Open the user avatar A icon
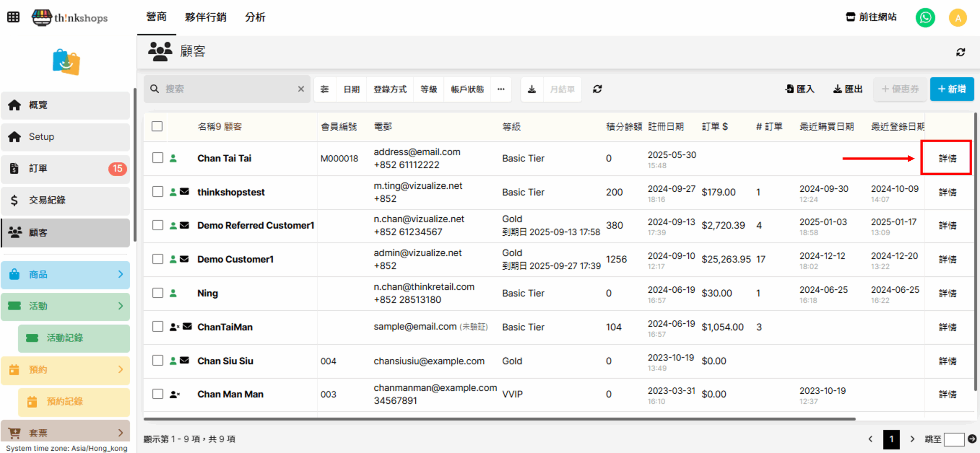This screenshot has width=980, height=453. (957, 18)
